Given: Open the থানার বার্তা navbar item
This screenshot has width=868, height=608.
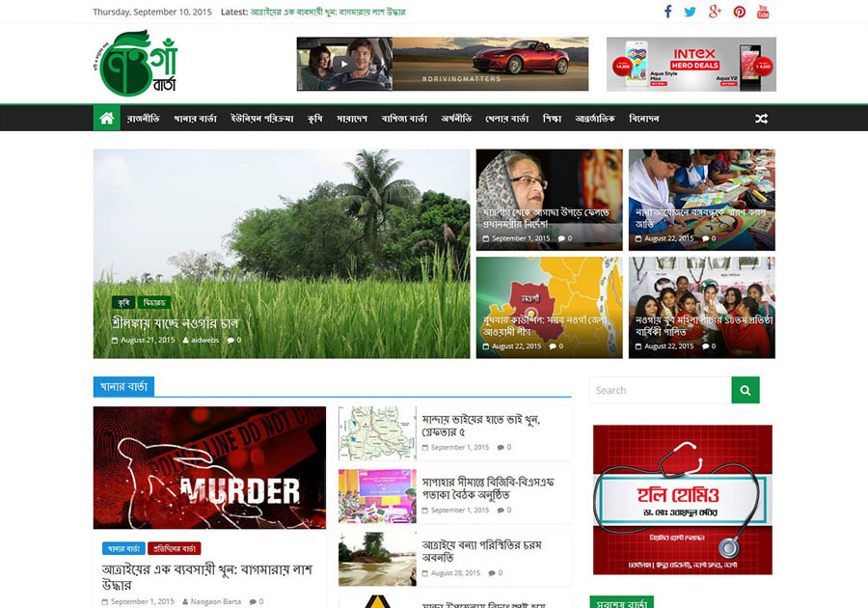Looking at the screenshot, I should click(x=195, y=119).
